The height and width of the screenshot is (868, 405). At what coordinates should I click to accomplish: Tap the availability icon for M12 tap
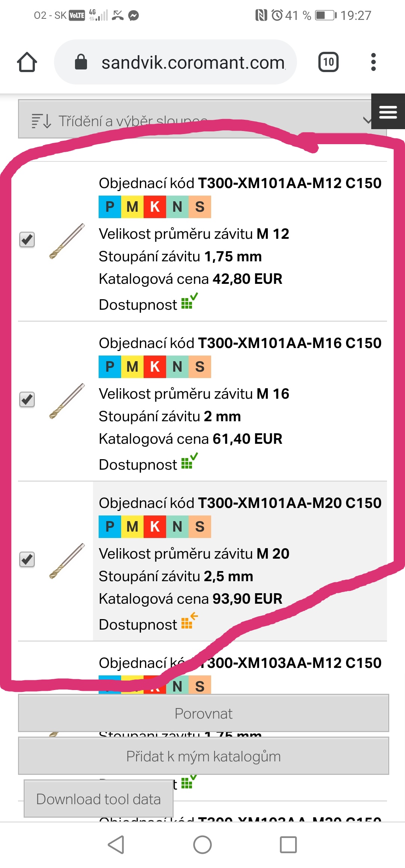(x=189, y=302)
